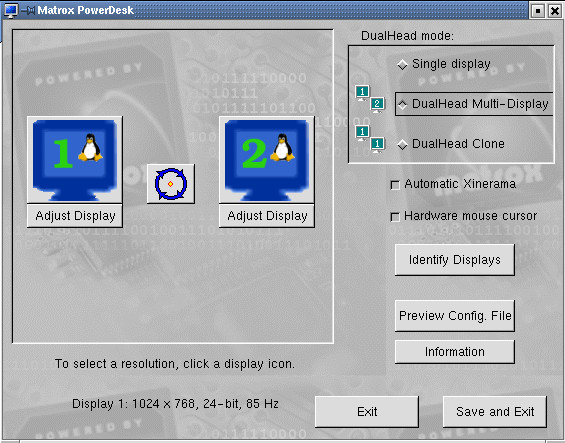Viewport: 565px width, 443px height.
Task: Click the pin icon in the title bar
Action: tap(27, 10)
